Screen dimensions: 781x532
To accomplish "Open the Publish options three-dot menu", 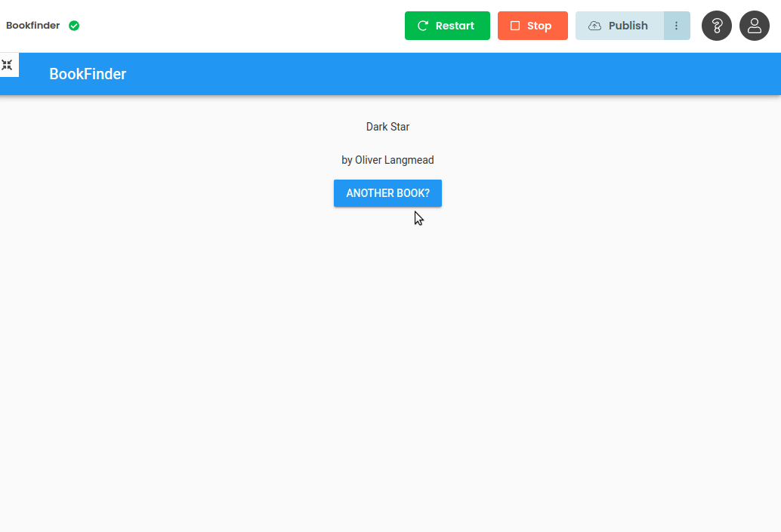I will [x=677, y=26].
